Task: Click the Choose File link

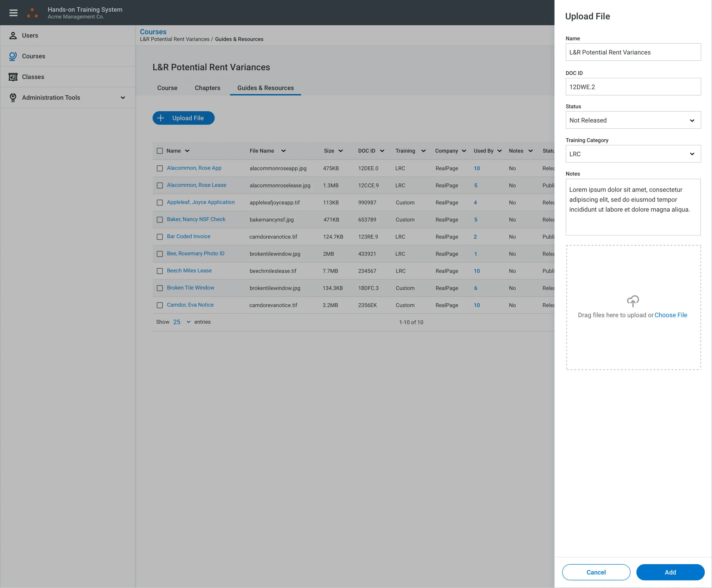Action: (x=670, y=315)
